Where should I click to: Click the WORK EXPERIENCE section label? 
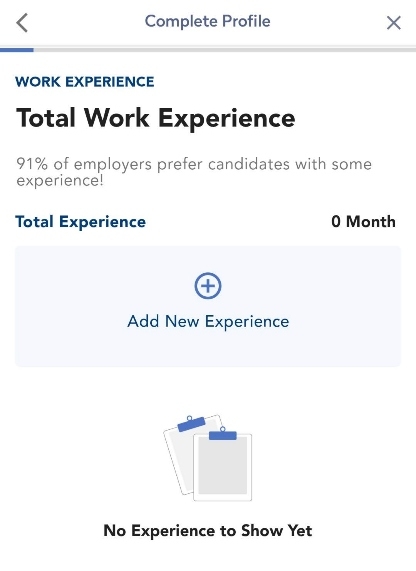coord(85,82)
